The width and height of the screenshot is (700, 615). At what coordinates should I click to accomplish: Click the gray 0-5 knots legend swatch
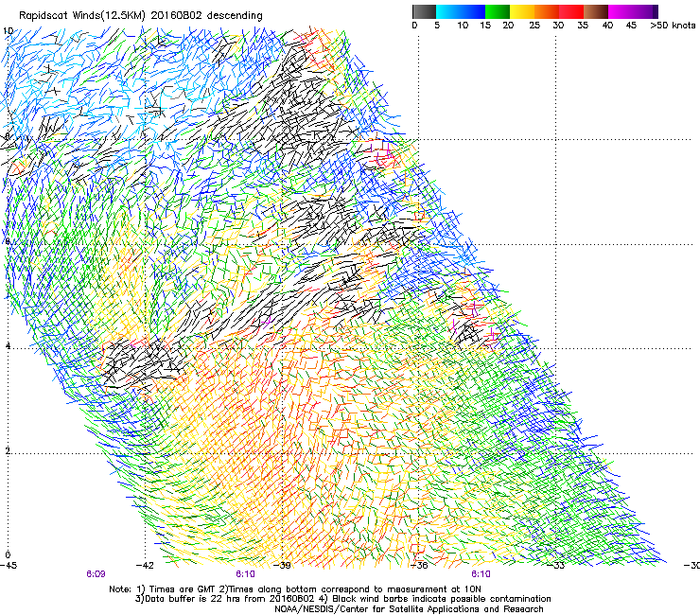pos(424,11)
